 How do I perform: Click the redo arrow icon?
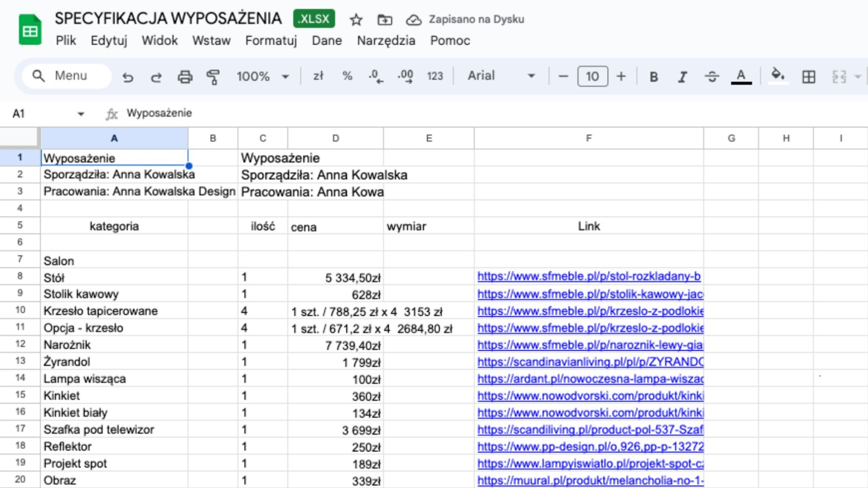[156, 77]
